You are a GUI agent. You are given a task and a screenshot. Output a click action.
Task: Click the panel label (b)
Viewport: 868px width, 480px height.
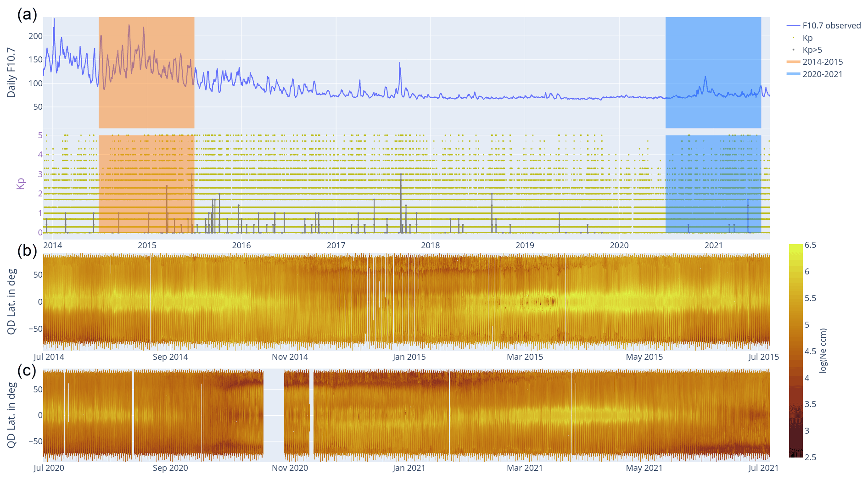[x=27, y=251]
